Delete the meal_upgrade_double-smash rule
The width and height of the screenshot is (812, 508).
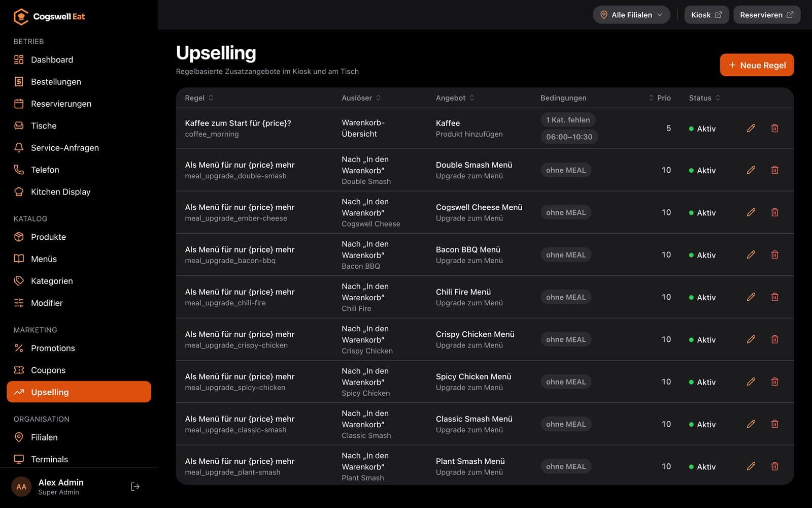(774, 170)
